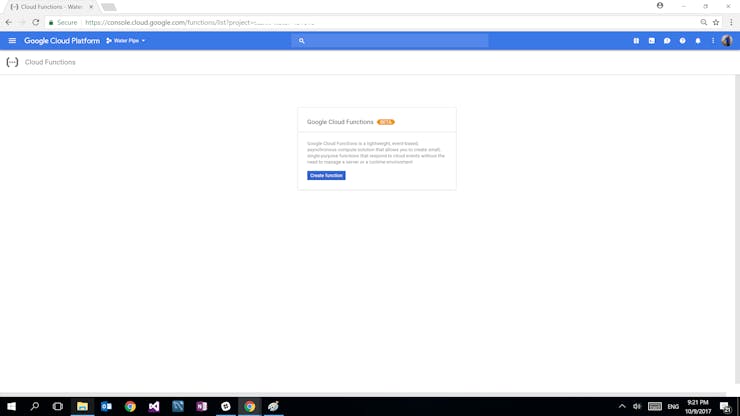The image size is (740, 416).
Task: Click the Cloud Functions page title
Action: point(50,62)
